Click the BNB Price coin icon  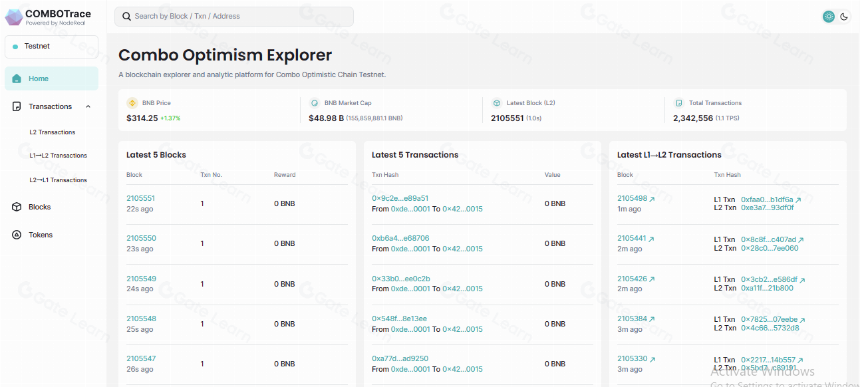(x=132, y=103)
